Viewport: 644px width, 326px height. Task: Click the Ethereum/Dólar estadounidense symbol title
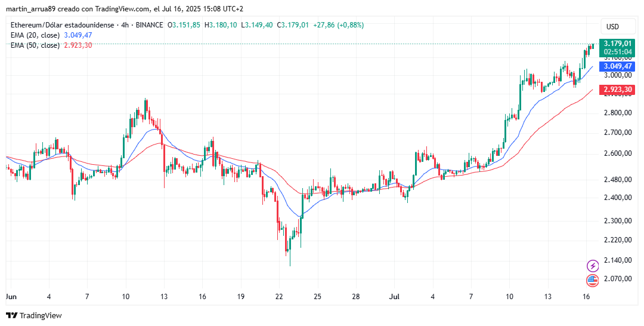[x=62, y=25]
